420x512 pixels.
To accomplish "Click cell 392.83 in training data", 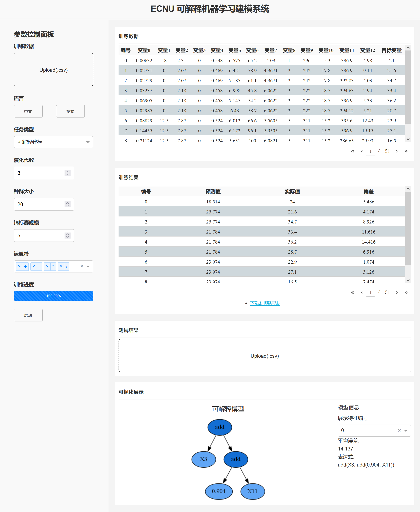I will pos(346,81).
